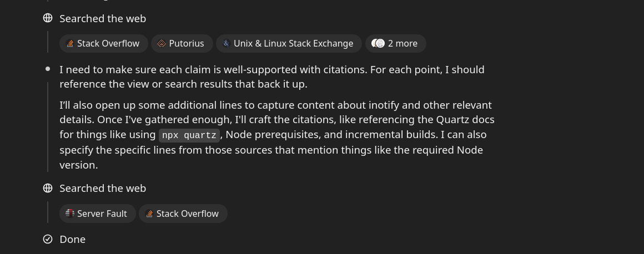This screenshot has height=254, width=644.
Task: Click the globe icon beside the first Searched the web
Action: pos(48,18)
